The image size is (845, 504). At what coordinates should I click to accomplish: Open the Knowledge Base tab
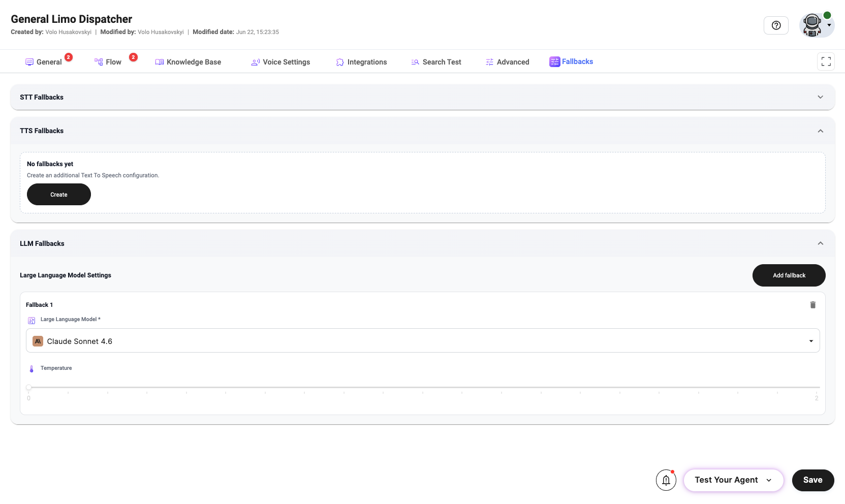[188, 62]
